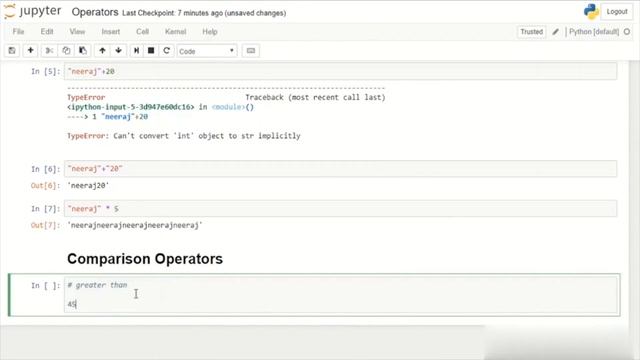Click the <module> link in traceback
This screenshot has width=640, height=360.
point(229,107)
